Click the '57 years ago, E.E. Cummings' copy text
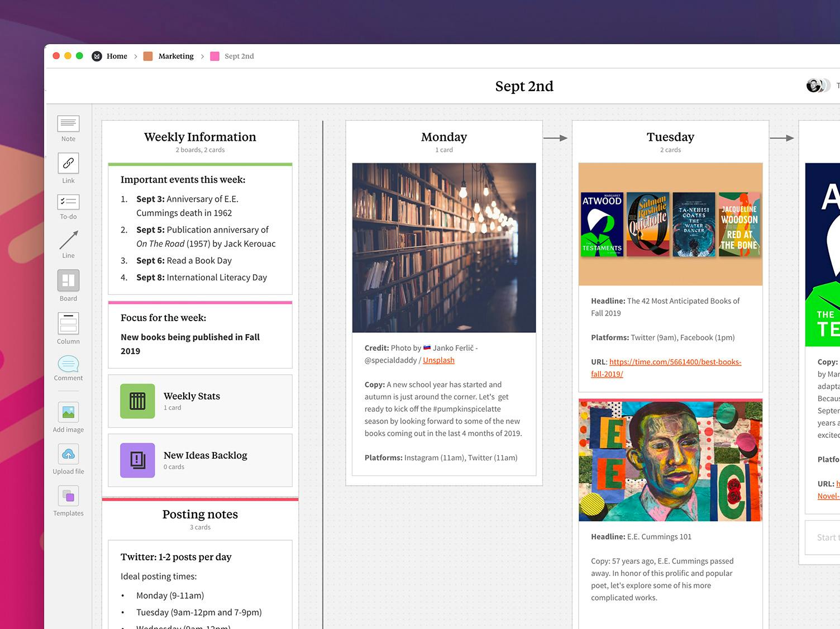The image size is (840, 629). pos(662,579)
